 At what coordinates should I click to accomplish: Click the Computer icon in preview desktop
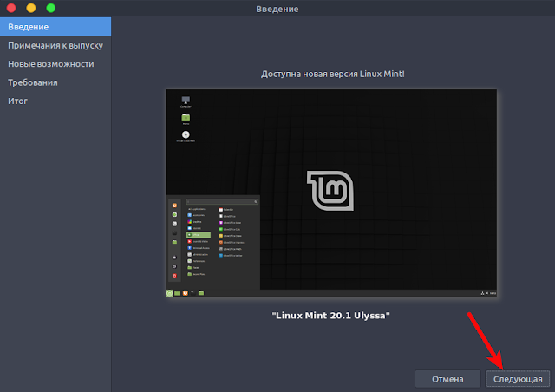click(x=186, y=101)
